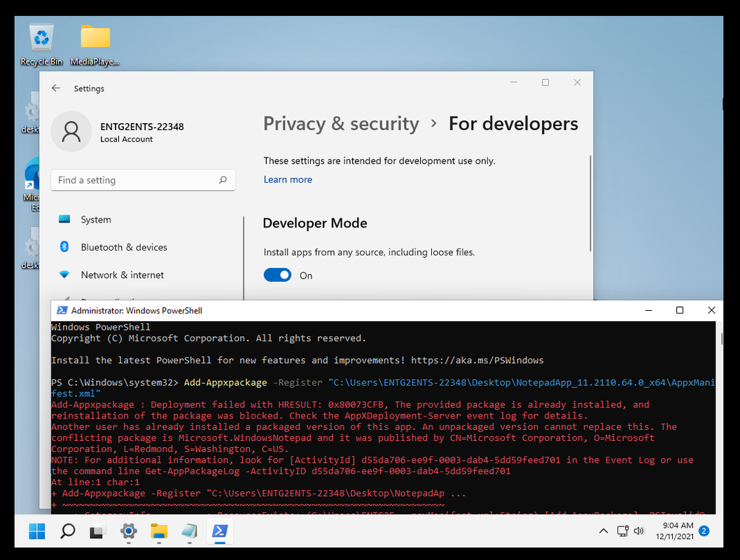
Task: Switch to Settings gear on taskbar
Action: click(x=128, y=531)
